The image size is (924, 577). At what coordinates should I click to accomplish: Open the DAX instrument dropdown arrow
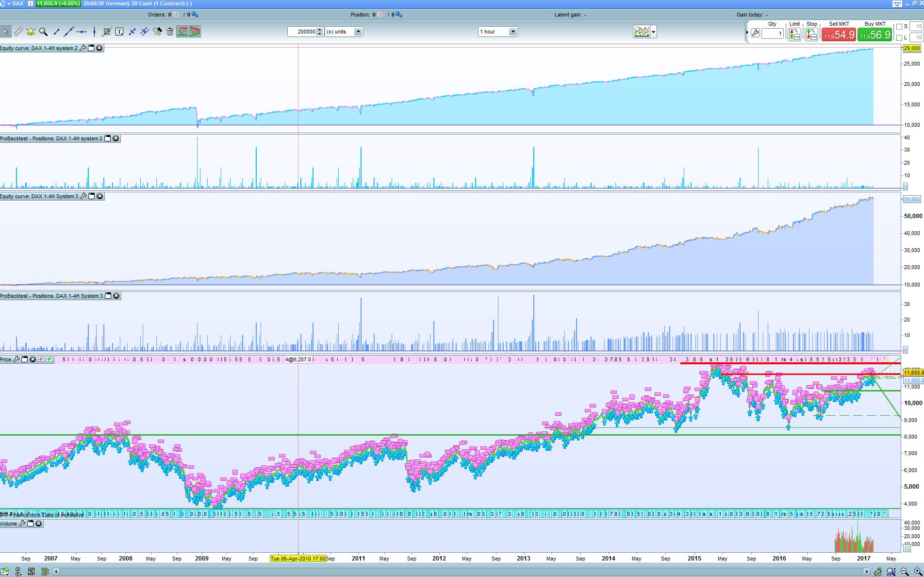(9, 3)
